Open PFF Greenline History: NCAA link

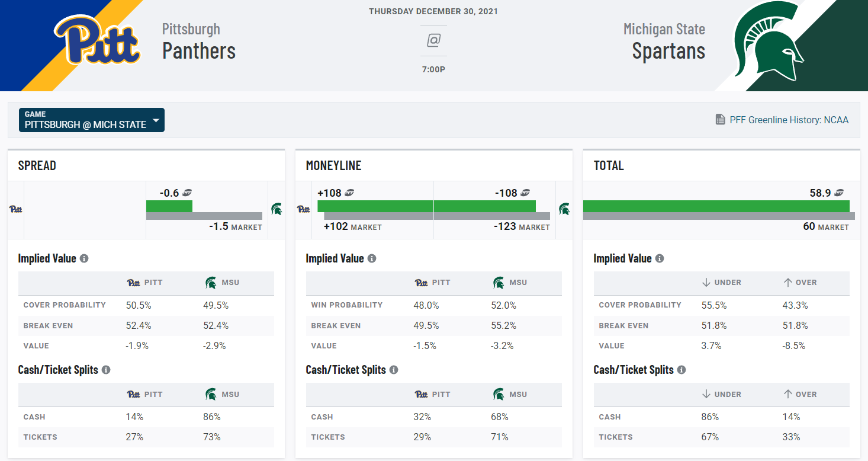pyautogui.click(x=789, y=120)
